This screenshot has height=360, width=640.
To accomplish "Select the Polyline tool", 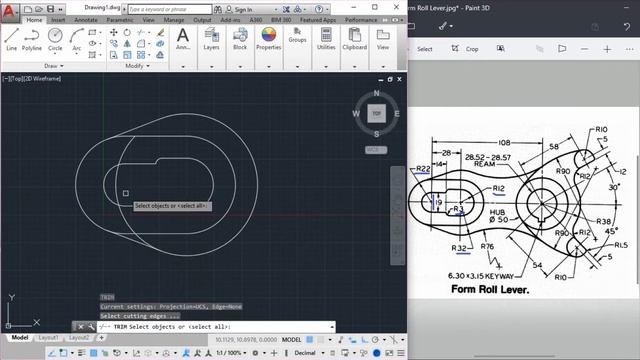I will (x=31, y=40).
